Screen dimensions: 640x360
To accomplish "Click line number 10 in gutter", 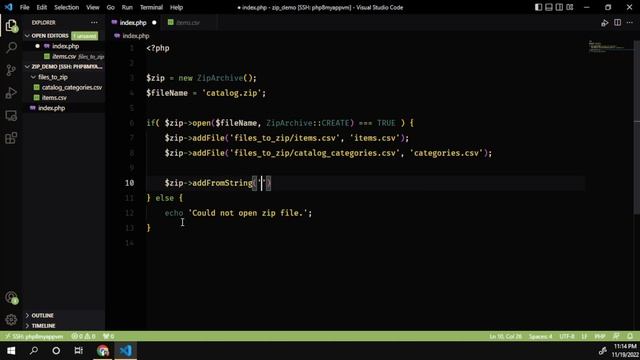I will click(129, 183).
